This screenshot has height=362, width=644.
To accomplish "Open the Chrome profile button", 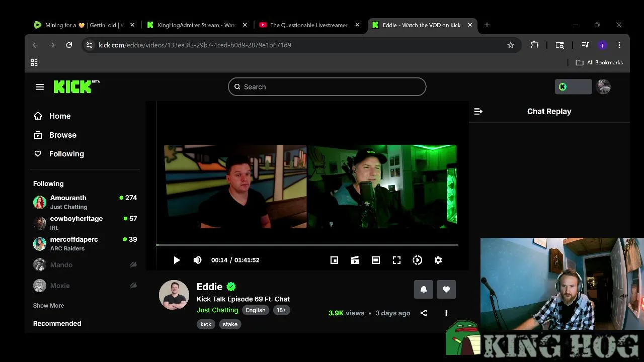I will pos(602,45).
